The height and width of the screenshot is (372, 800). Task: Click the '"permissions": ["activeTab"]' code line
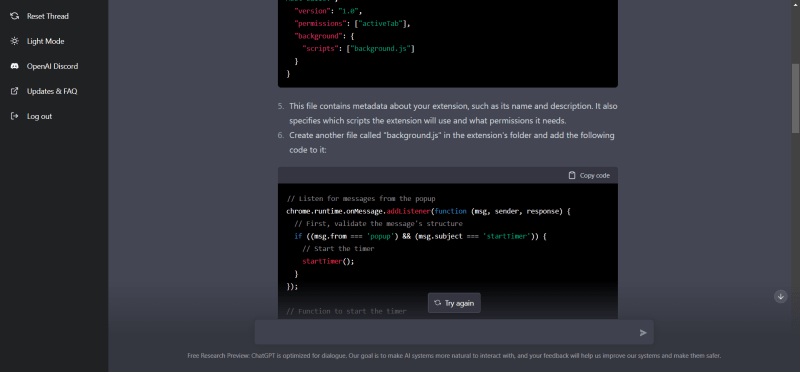point(353,23)
